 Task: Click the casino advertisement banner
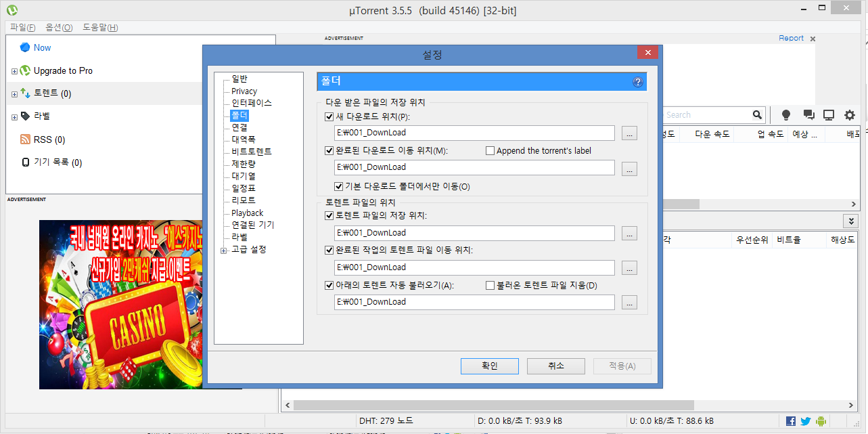click(120, 304)
